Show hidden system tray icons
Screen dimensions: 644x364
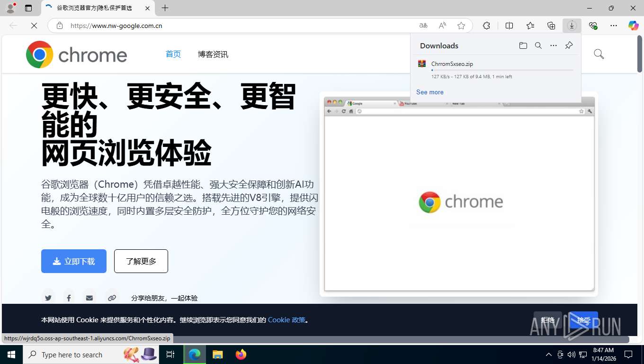click(549, 355)
